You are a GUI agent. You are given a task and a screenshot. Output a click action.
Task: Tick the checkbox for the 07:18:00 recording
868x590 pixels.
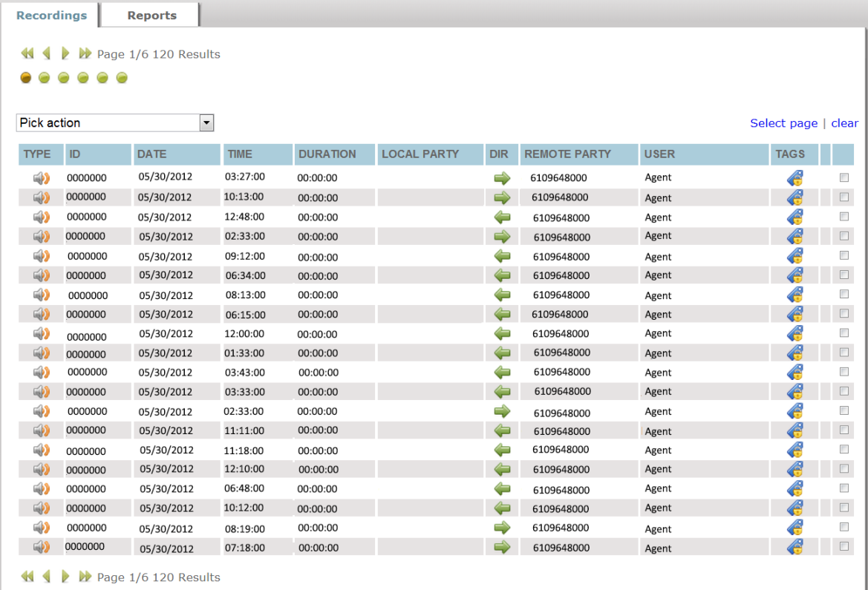843,546
